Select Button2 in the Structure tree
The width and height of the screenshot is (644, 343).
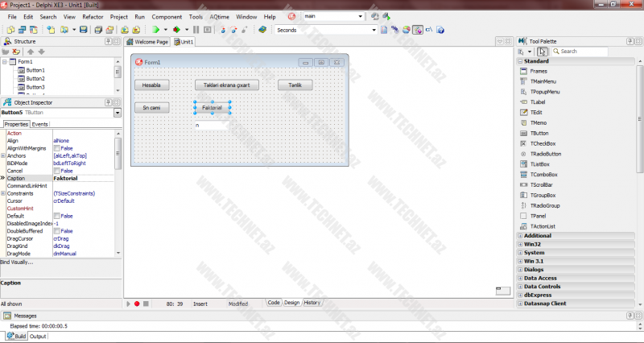tap(35, 79)
